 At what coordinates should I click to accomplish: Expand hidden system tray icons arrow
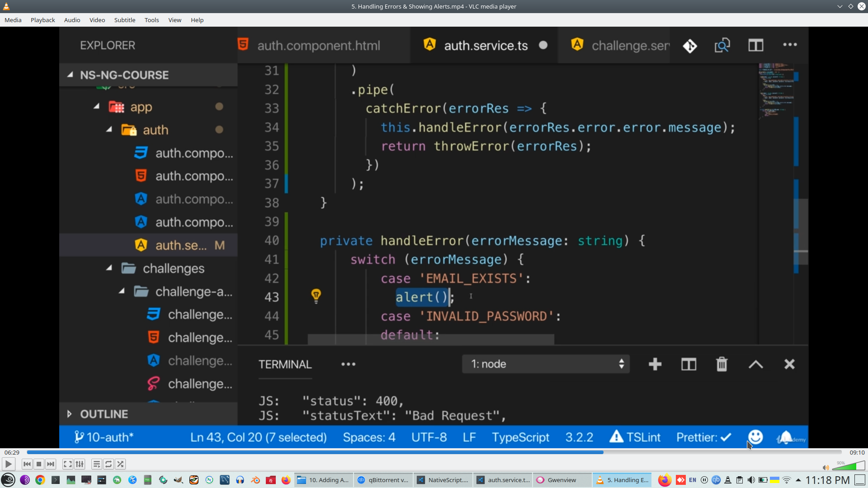798,480
